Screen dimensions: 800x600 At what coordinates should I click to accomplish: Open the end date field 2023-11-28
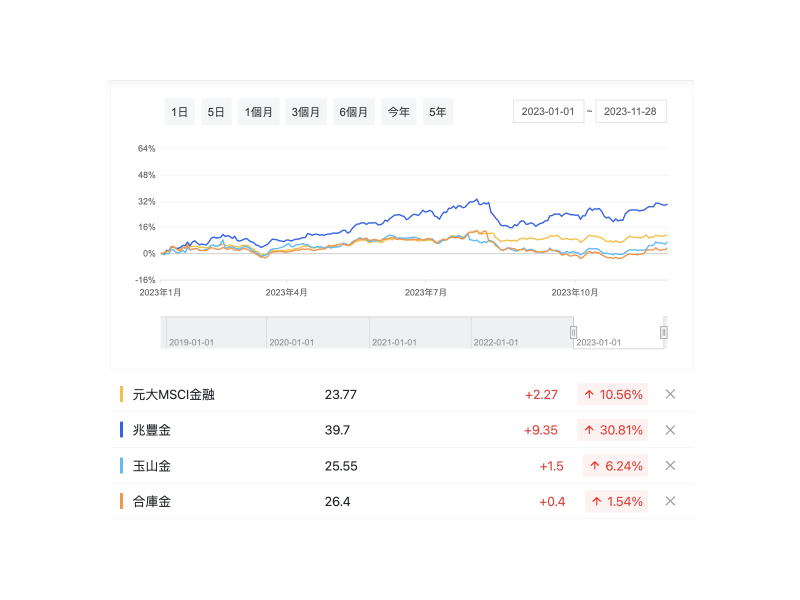[x=631, y=112]
